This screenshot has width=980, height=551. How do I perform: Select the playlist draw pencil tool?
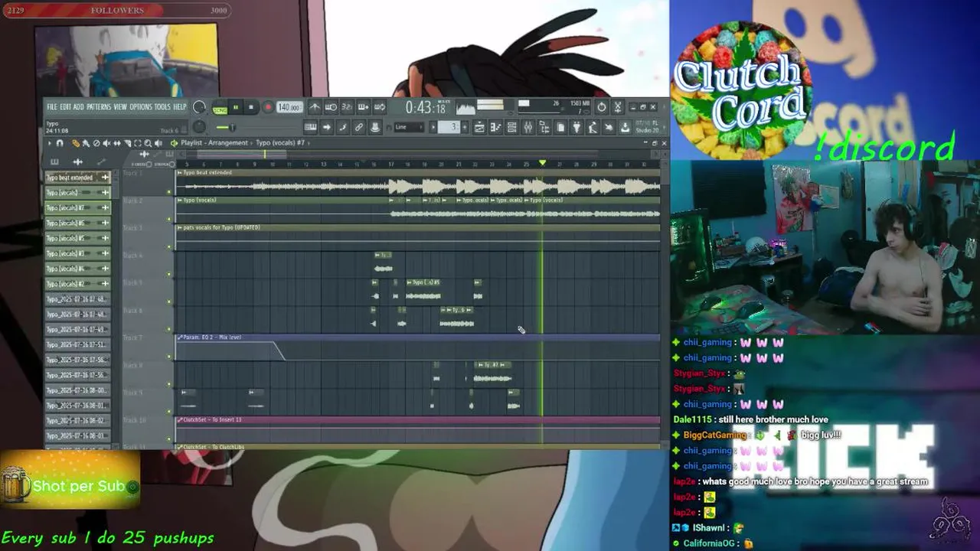[76, 143]
